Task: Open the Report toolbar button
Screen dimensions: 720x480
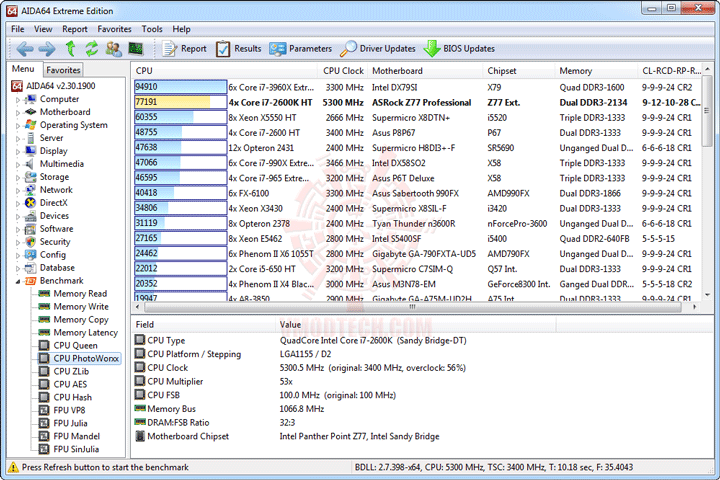Action: coord(185,49)
